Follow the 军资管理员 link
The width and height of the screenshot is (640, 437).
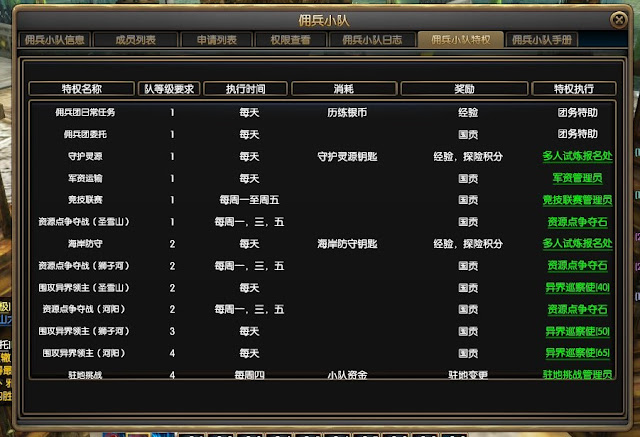tap(578, 178)
